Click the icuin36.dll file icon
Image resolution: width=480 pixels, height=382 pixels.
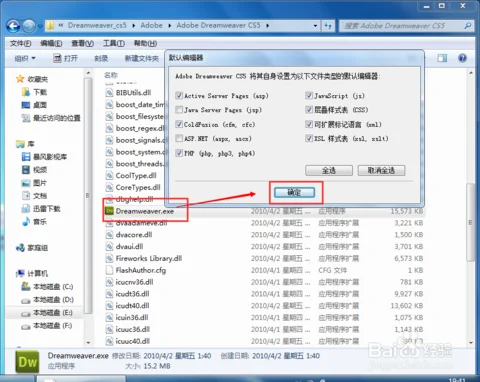(x=109, y=317)
